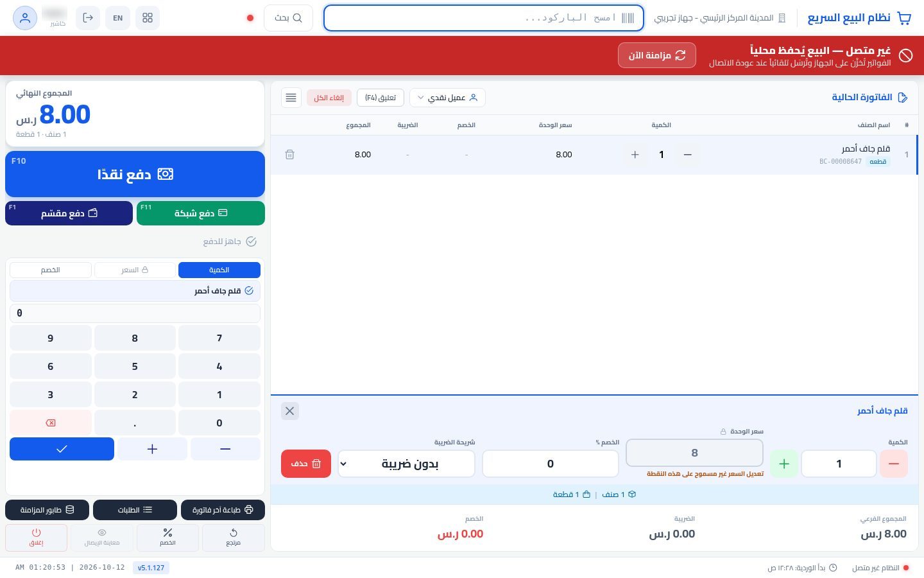
Task: Click keypad backspace delete icon
Action: click(x=51, y=423)
